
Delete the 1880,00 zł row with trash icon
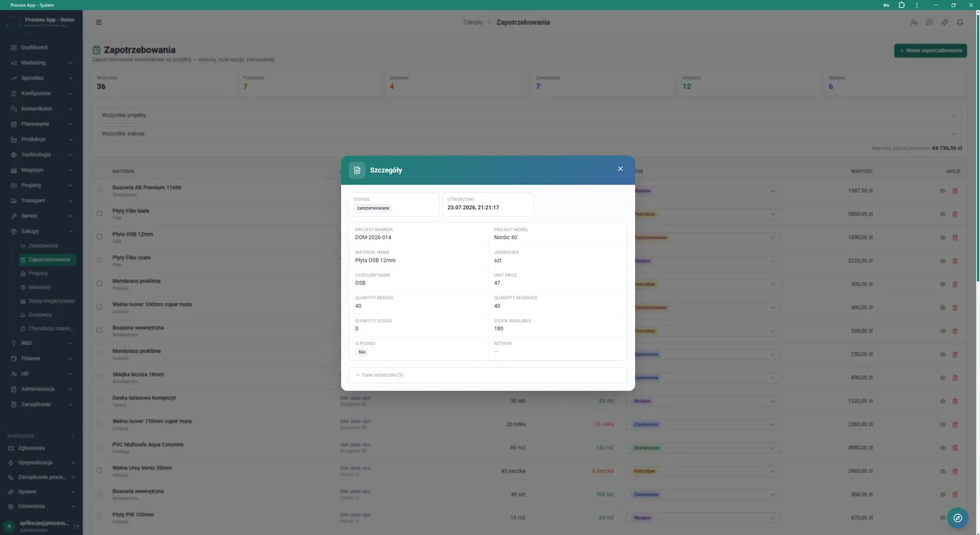coord(955,237)
